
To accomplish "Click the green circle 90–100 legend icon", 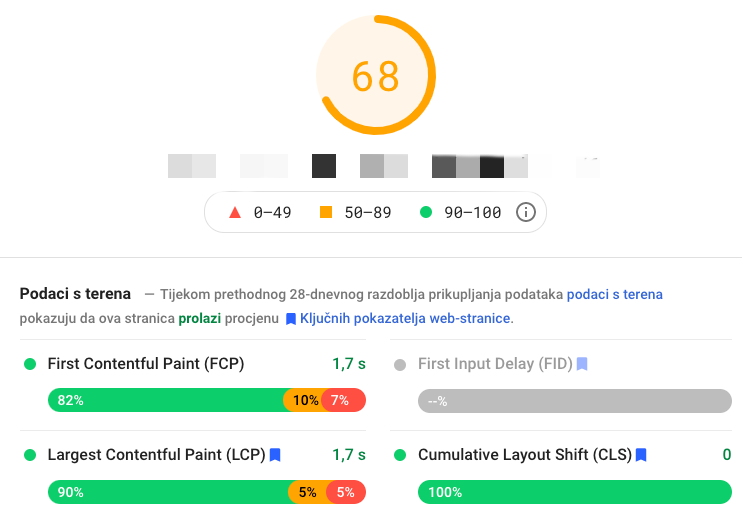I will coord(426,212).
